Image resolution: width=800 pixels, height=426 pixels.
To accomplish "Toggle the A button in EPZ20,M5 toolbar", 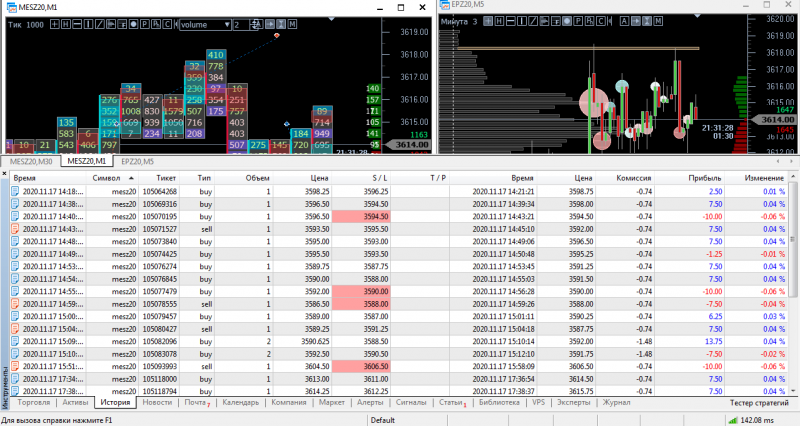I will pos(624,21).
